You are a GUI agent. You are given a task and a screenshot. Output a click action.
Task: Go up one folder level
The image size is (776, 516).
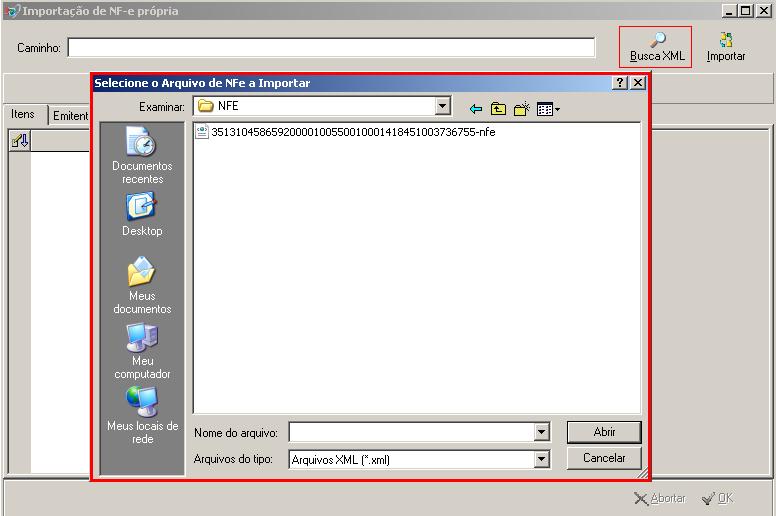coord(498,109)
